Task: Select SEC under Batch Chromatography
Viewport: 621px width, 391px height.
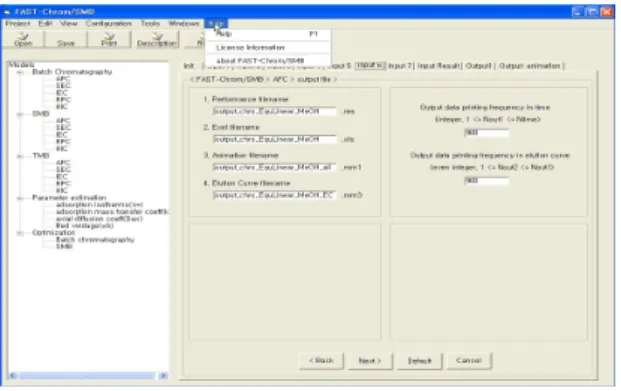Action: (63, 86)
